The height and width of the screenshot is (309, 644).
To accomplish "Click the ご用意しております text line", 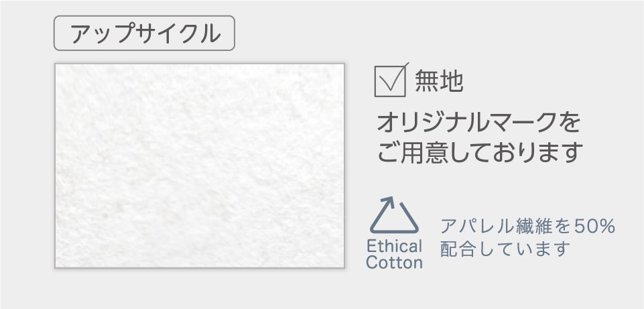I will 478,152.
